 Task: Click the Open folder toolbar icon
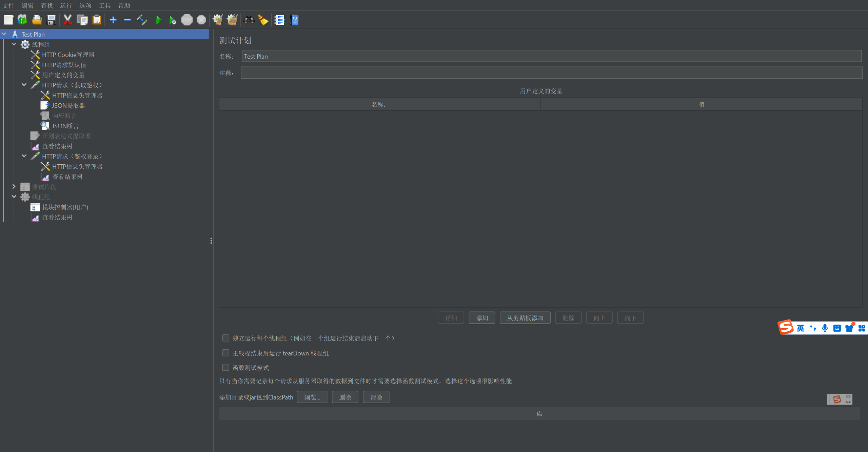tap(37, 20)
